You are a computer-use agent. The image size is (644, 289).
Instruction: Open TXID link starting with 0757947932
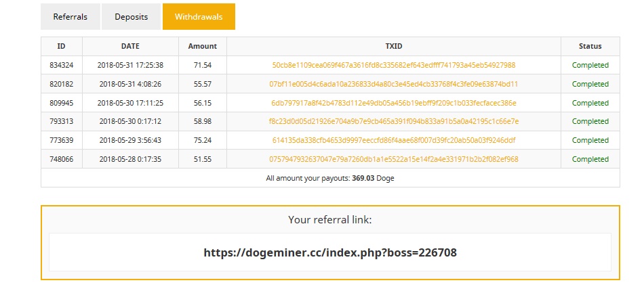coord(393,159)
